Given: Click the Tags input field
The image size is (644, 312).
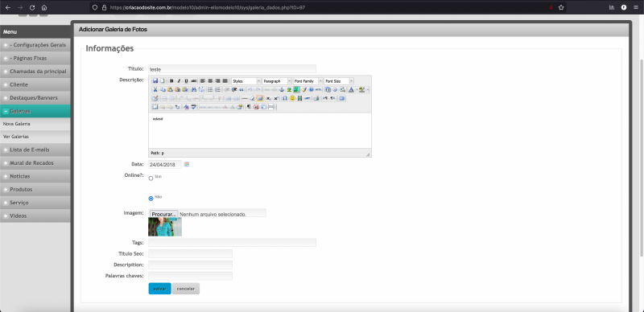Looking at the screenshot, I should click(232, 243).
